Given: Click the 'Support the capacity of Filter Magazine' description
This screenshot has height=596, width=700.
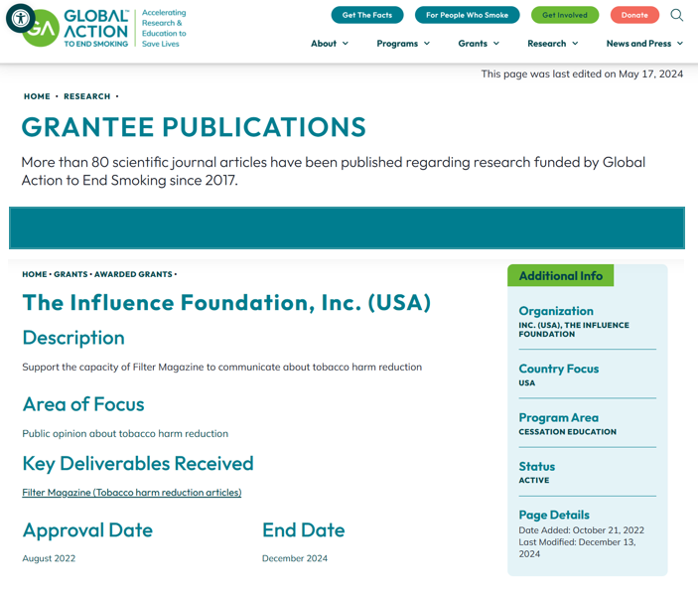Looking at the screenshot, I should click(x=221, y=368).
